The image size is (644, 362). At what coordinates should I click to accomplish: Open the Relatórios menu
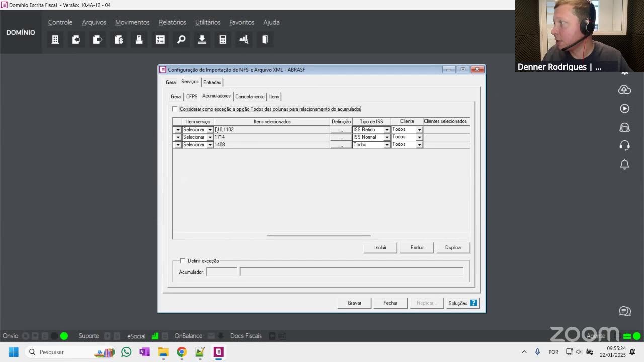click(172, 22)
